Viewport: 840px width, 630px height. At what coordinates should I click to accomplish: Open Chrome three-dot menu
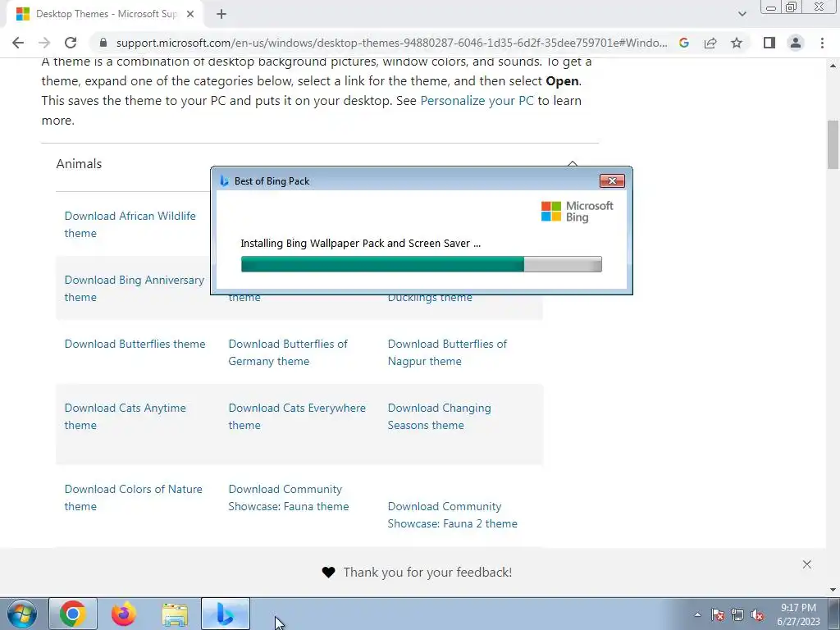click(x=822, y=43)
